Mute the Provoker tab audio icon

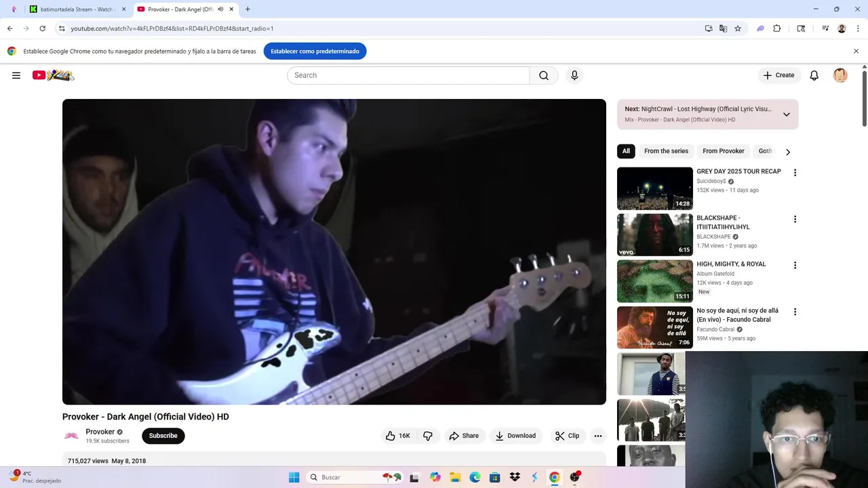220,9
